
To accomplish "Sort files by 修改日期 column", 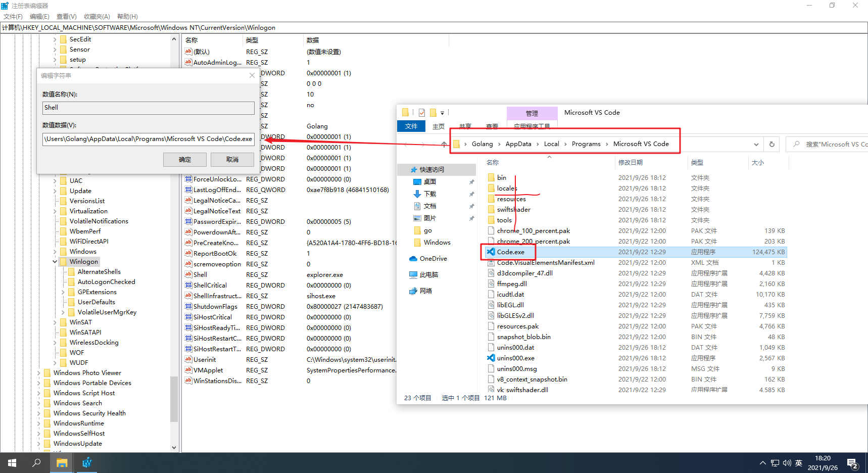I will pos(650,162).
